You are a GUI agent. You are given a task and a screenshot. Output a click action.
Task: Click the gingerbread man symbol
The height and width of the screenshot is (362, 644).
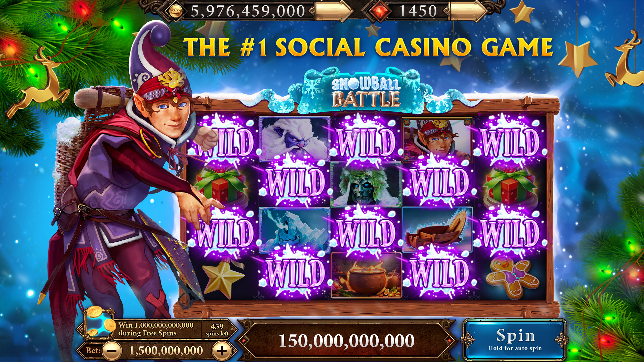click(x=512, y=278)
